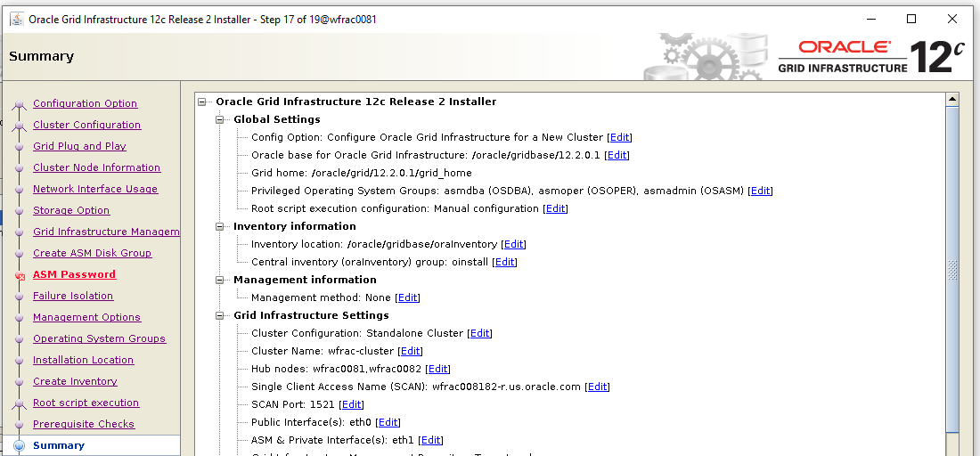Edit Public Interface eth0
The height and width of the screenshot is (456, 980).
point(388,422)
